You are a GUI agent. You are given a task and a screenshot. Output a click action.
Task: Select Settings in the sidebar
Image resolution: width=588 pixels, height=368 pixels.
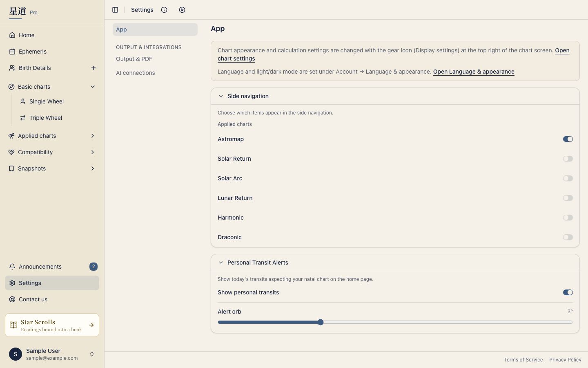(x=52, y=283)
